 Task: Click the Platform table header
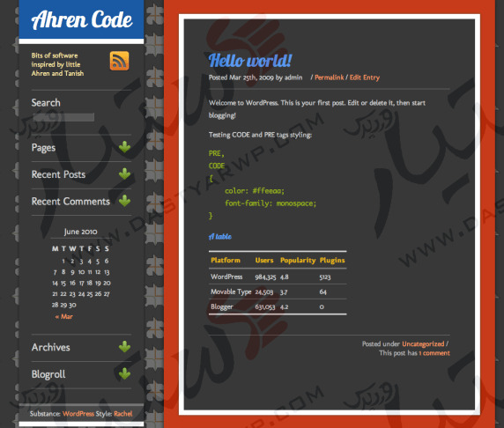[226, 261]
